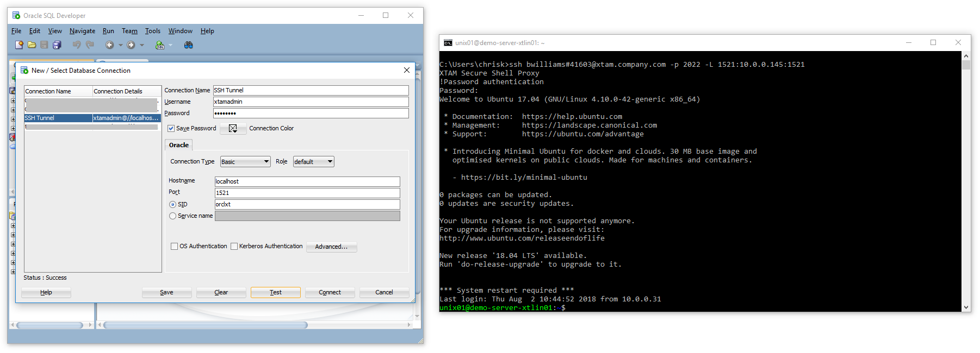Click the Test button
The image size is (980, 353).
[275, 293]
